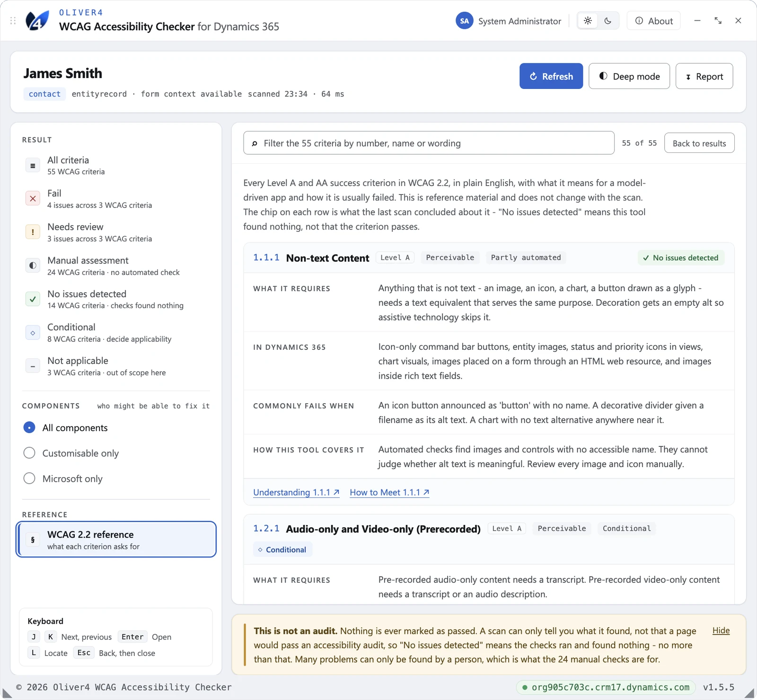757x700 pixels.
Task: Click the Non-text Content heading
Action: pyautogui.click(x=327, y=258)
